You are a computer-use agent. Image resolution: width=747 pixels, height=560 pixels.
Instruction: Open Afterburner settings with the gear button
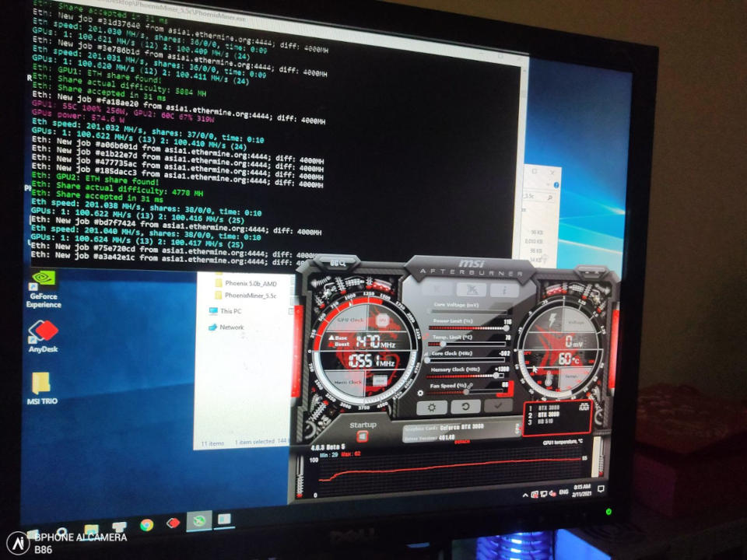point(432,408)
